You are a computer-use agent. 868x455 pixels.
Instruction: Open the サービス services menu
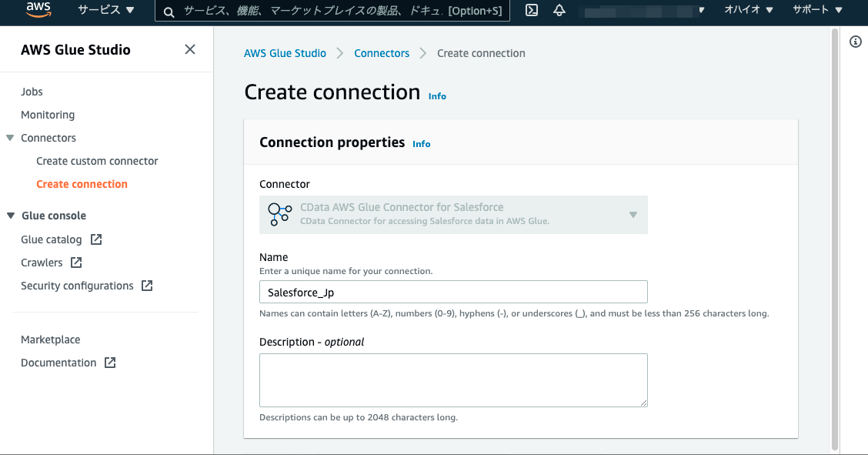(x=106, y=10)
